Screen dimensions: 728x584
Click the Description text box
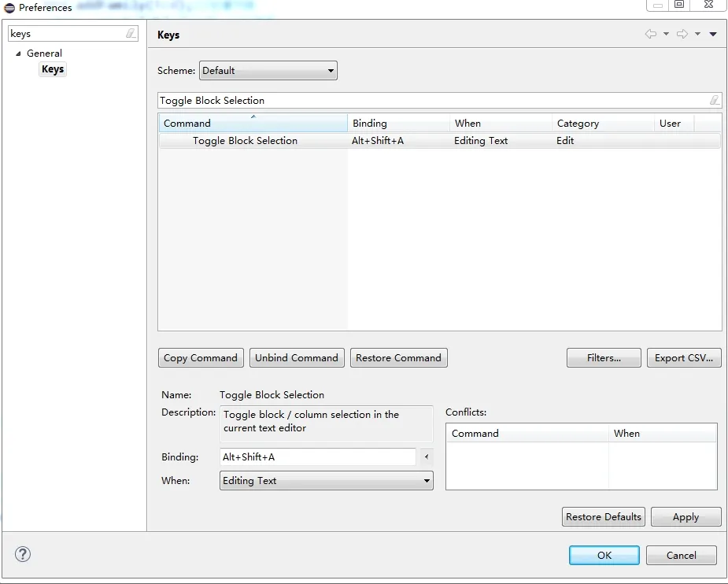pyautogui.click(x=326, y=424)
